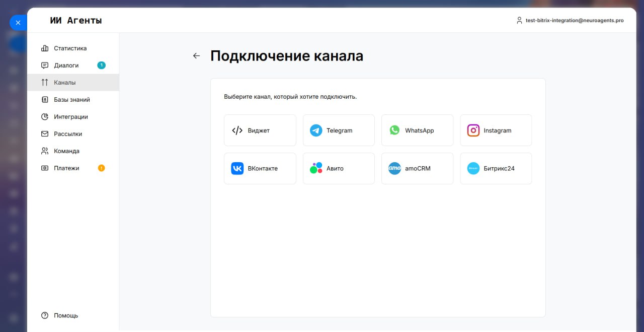Click the Авито colored dots logo

(316, 168)
